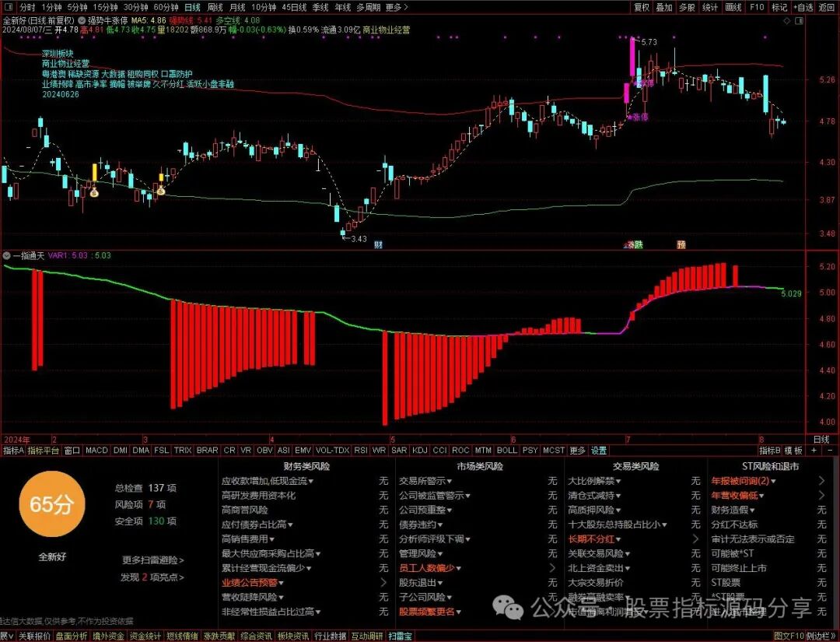Open 复权 adjustment setting
The image size is (840, 642).
coord(641,7)
